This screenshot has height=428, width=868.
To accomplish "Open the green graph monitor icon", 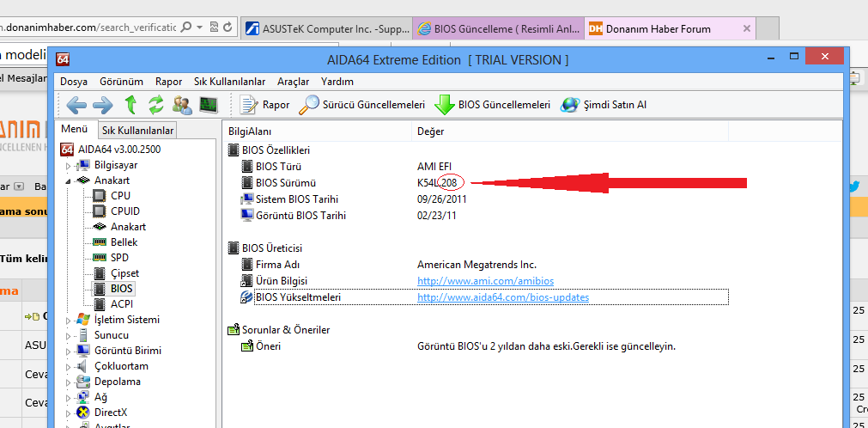I will 209,104.
